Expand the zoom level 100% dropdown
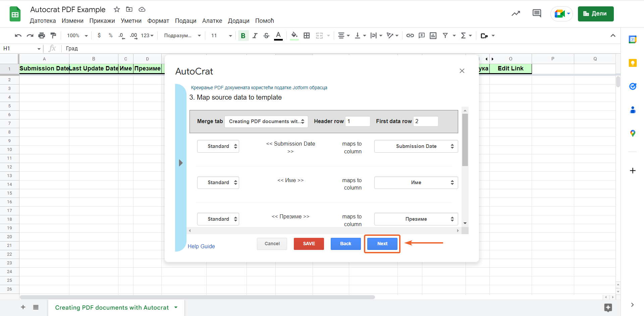This screenshot has width=644, height=316. 77,36
